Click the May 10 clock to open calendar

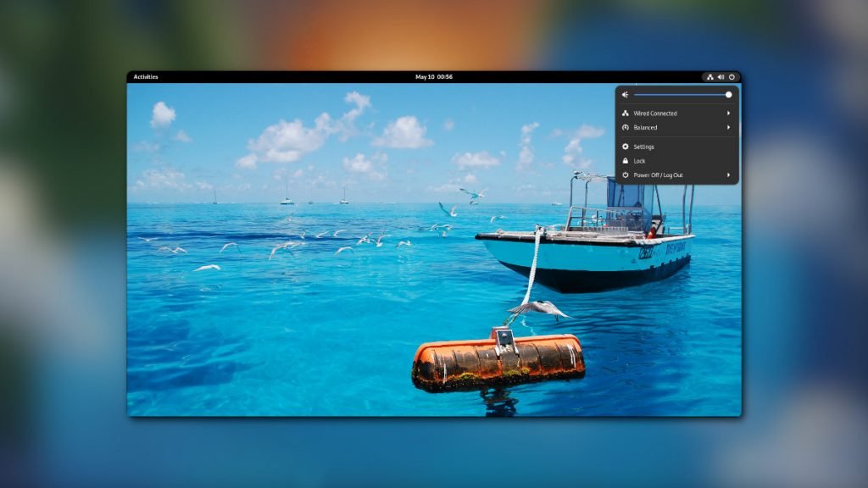(x=433, y=76)
